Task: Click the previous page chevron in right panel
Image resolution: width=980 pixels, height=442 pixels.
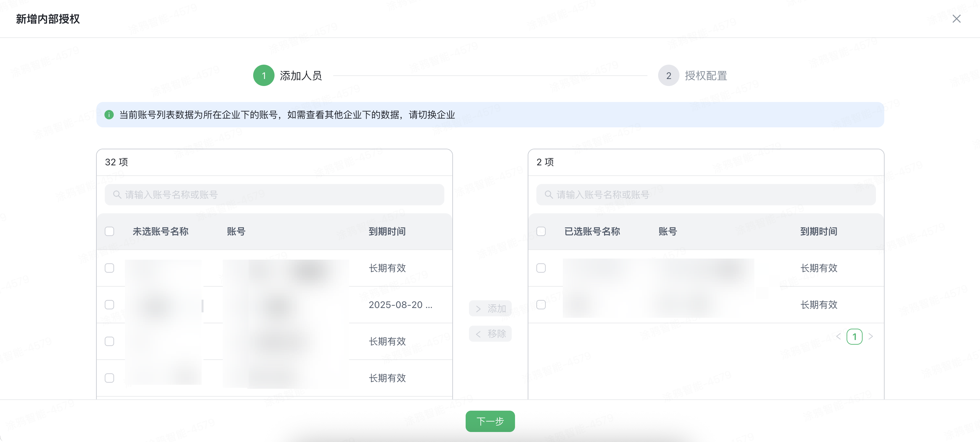Action: click(839, 336)
